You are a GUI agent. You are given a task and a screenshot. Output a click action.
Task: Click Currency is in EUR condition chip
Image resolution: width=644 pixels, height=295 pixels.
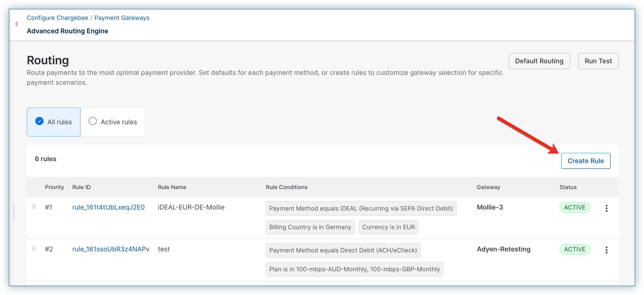point(388,227)
